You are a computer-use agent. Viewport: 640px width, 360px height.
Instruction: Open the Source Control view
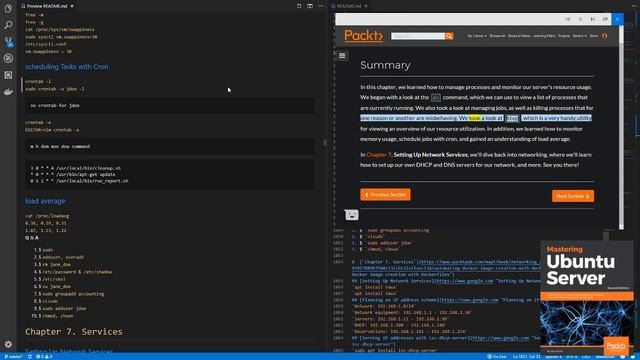tap(8, 42)
